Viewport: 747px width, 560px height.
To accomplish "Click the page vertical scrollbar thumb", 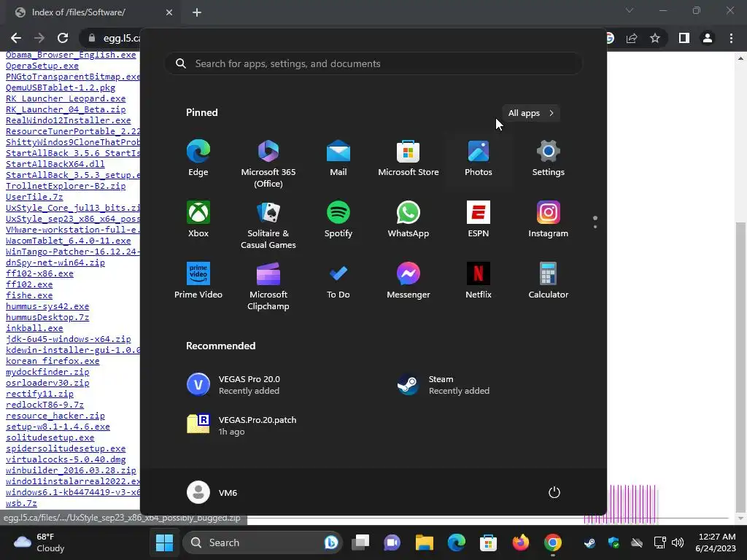I will pos(741,367).
